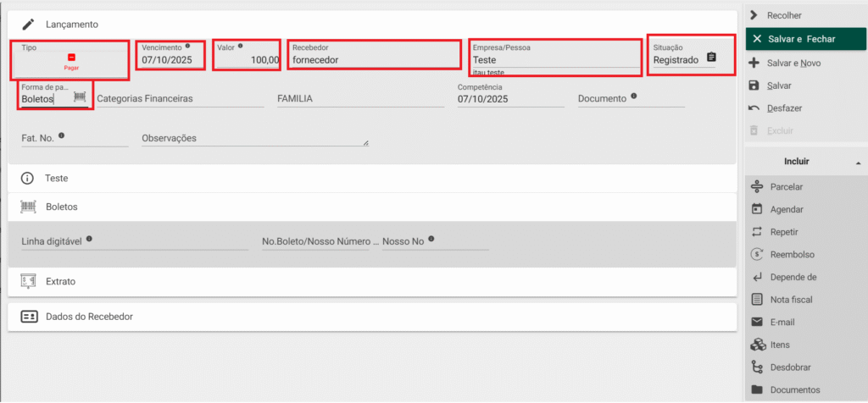Collapse sidebar with Recolher
Image resolution: width=868 pixels, height=403 pixels.
(x=782, y=15)
